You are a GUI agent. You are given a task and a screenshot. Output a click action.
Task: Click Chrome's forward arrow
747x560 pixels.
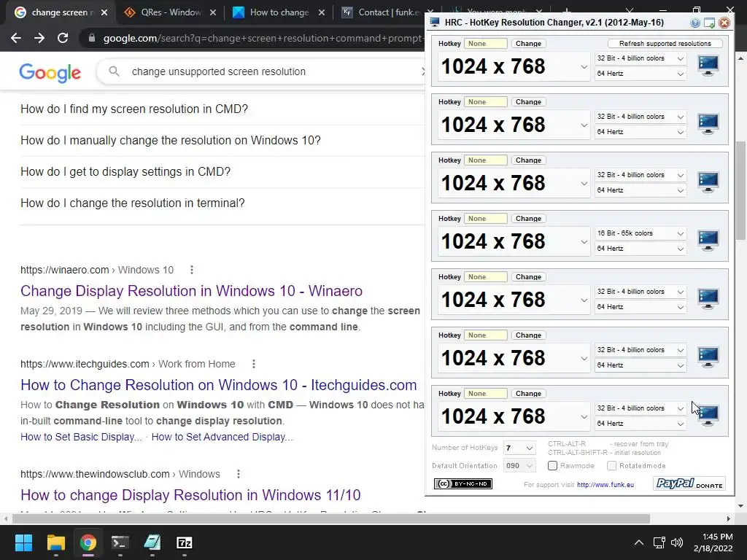(39, 38)
